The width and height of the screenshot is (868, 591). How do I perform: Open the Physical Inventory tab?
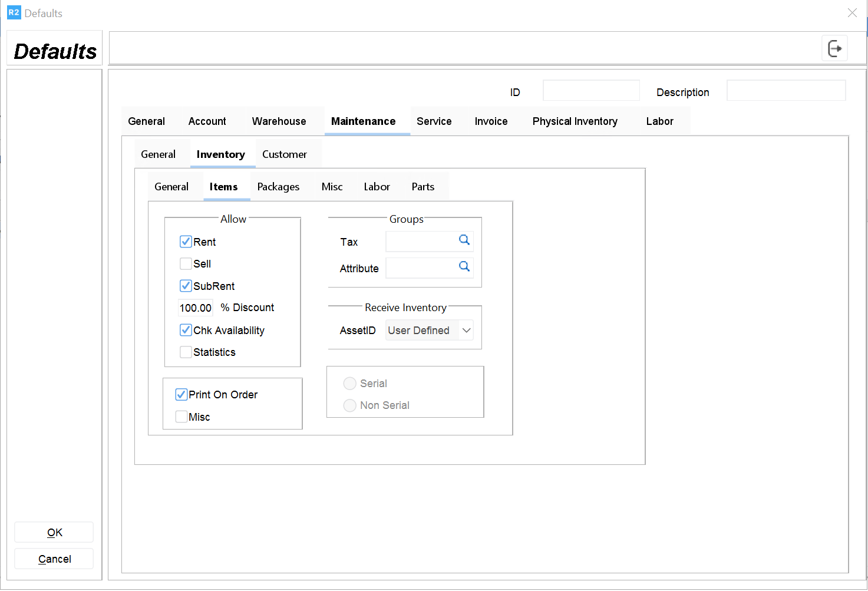click(575, 121)
